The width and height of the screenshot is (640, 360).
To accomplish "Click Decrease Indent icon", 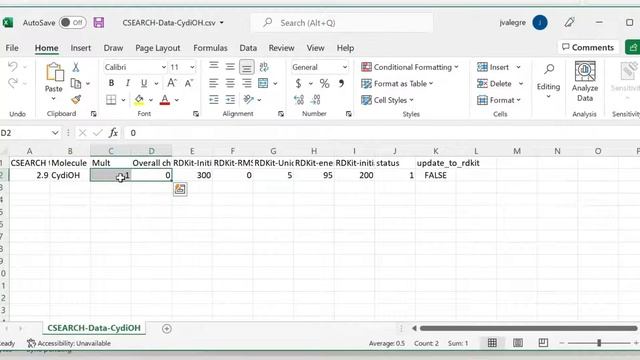I will tap(213, 100).
